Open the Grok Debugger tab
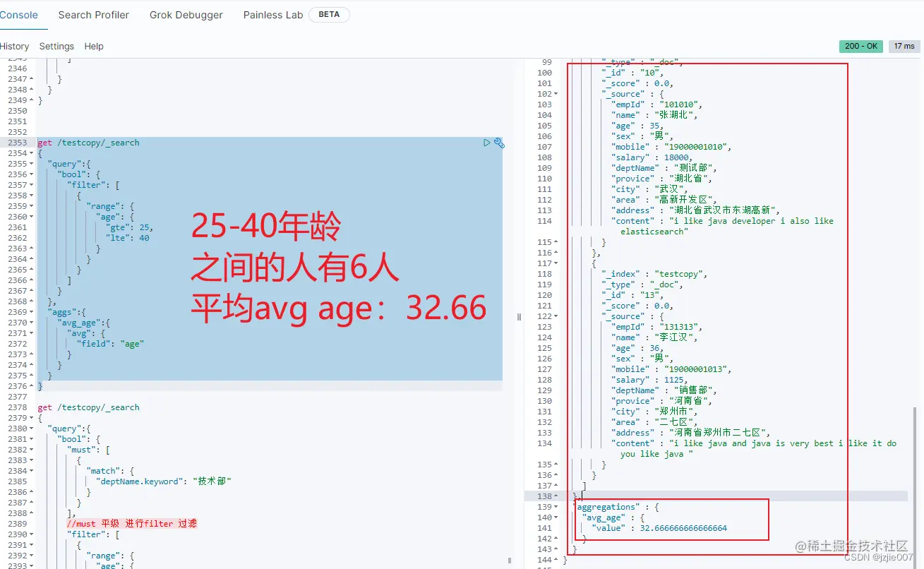This screenshot has height=569, width=924. (x=186, y=14)
